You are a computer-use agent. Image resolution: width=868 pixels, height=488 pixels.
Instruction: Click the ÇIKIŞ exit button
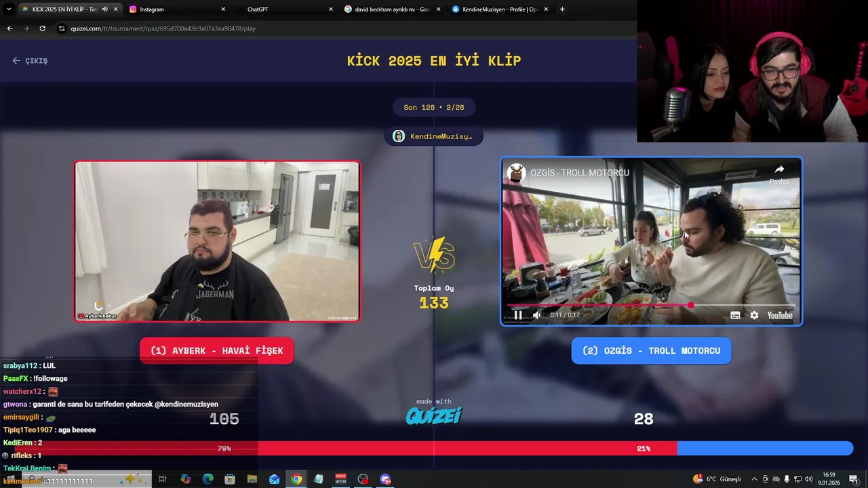coord(30,60)
